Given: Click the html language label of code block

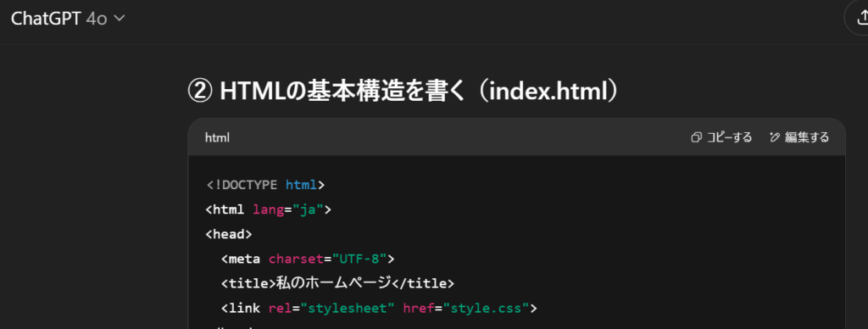Looking at the screenshot, I should tap(217, 137).
